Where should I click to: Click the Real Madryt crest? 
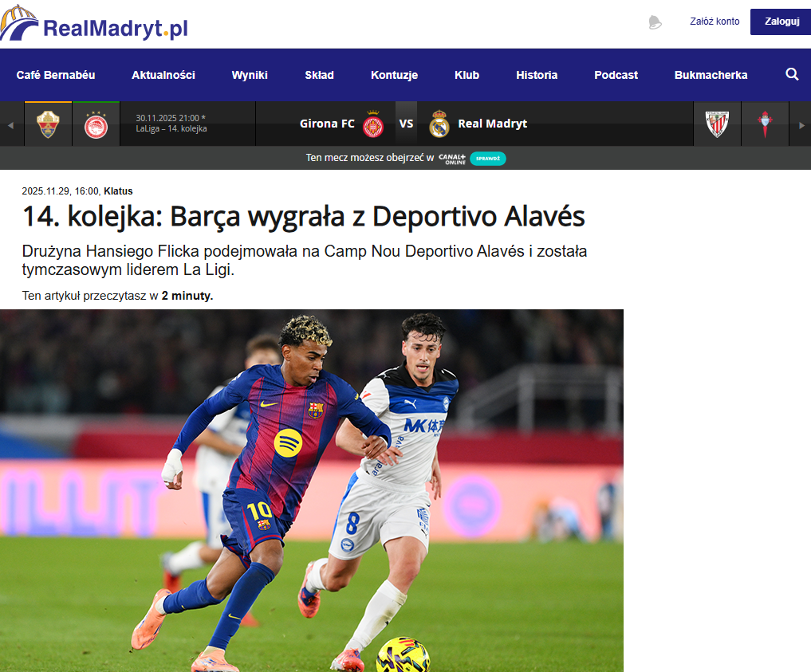pos(439,124)
